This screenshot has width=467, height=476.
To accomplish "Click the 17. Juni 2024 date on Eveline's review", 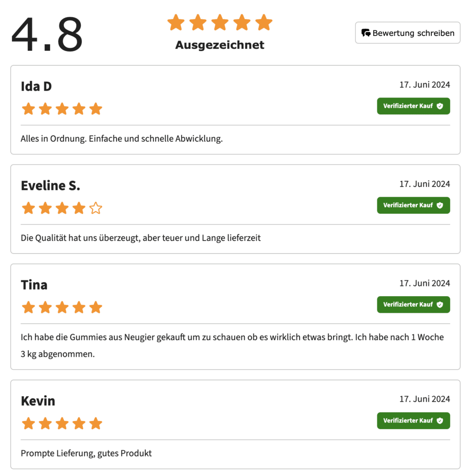I will coord(425,184).
